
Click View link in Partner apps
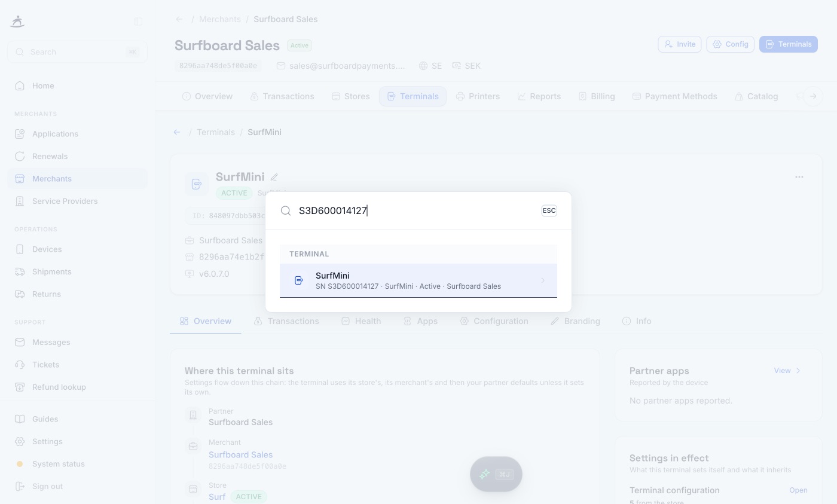click(x=787, y=371)
